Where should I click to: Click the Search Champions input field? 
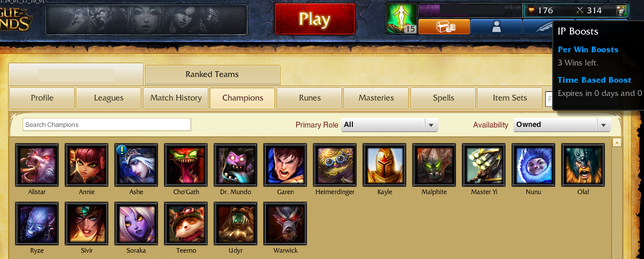(107, 125)
